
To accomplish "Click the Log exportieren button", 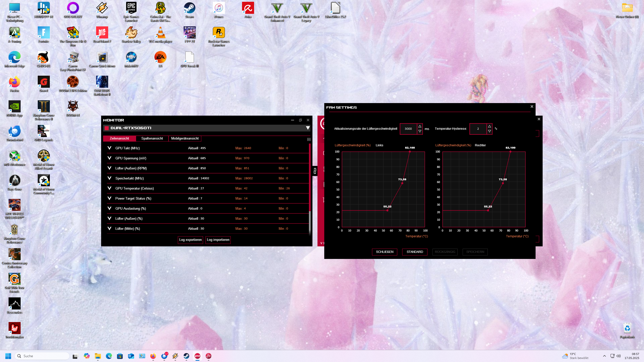I will pos(190,240).
